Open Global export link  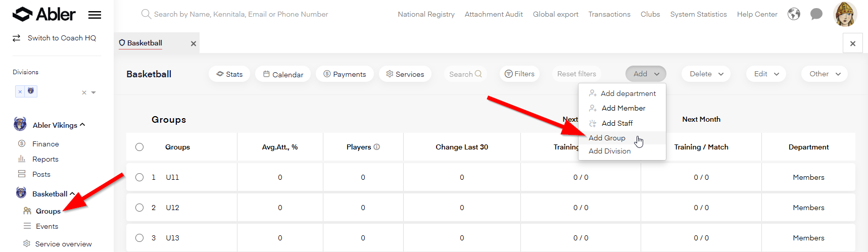pyautogui.click(x=555, y=14)
